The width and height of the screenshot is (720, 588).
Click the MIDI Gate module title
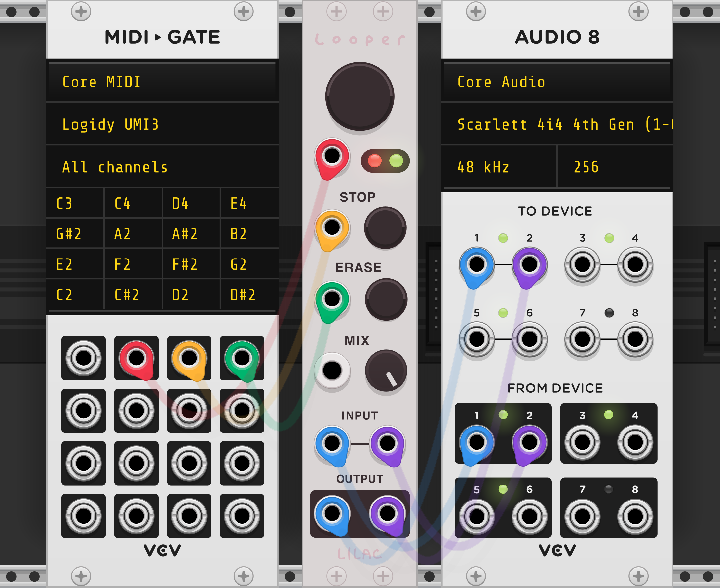162,37
